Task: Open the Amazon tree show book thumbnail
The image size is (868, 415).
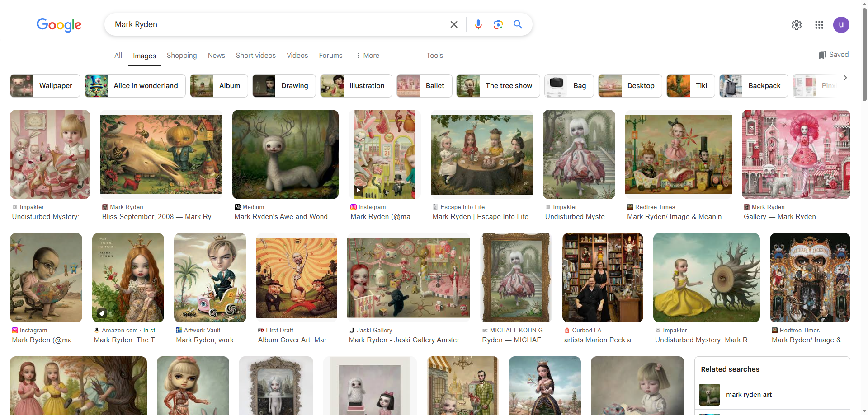Action: click(x=128, y=278)
